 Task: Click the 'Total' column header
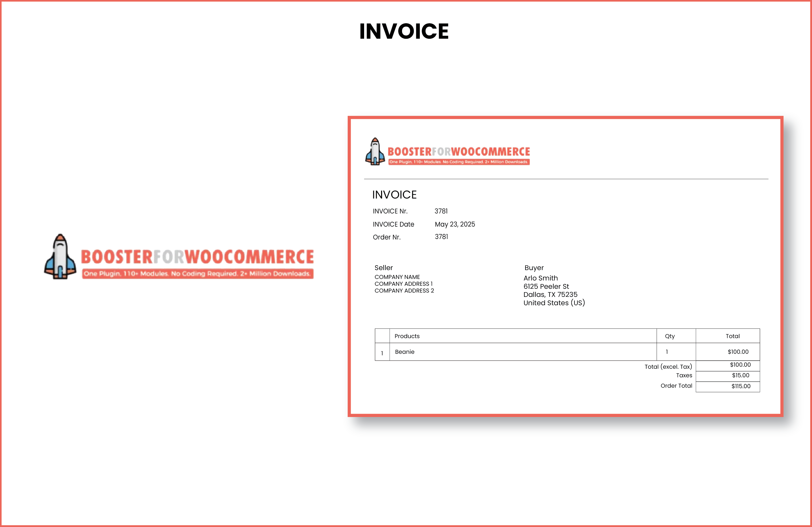(x=733, y=336)
